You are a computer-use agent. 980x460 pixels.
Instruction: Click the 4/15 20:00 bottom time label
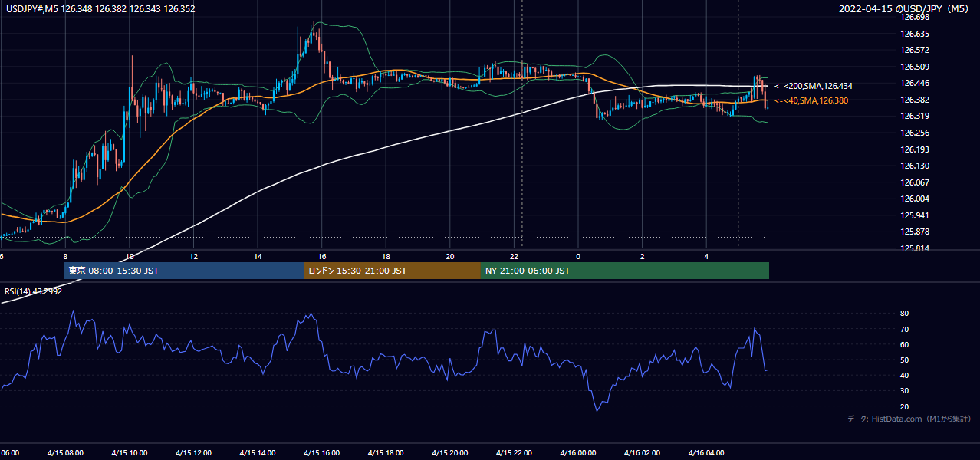(450, 452)
